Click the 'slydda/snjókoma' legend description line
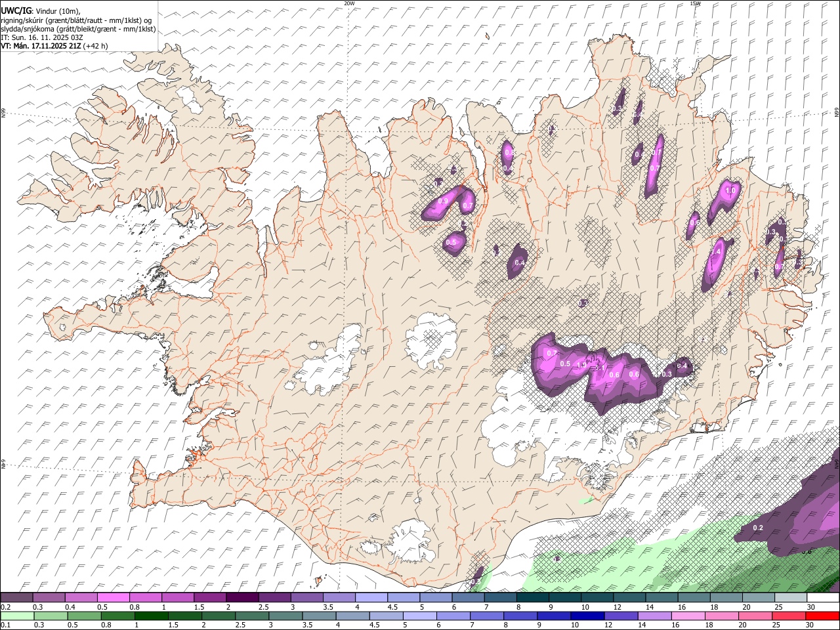The height and width of the screenshot is (630, 840). tap(79, 29)
